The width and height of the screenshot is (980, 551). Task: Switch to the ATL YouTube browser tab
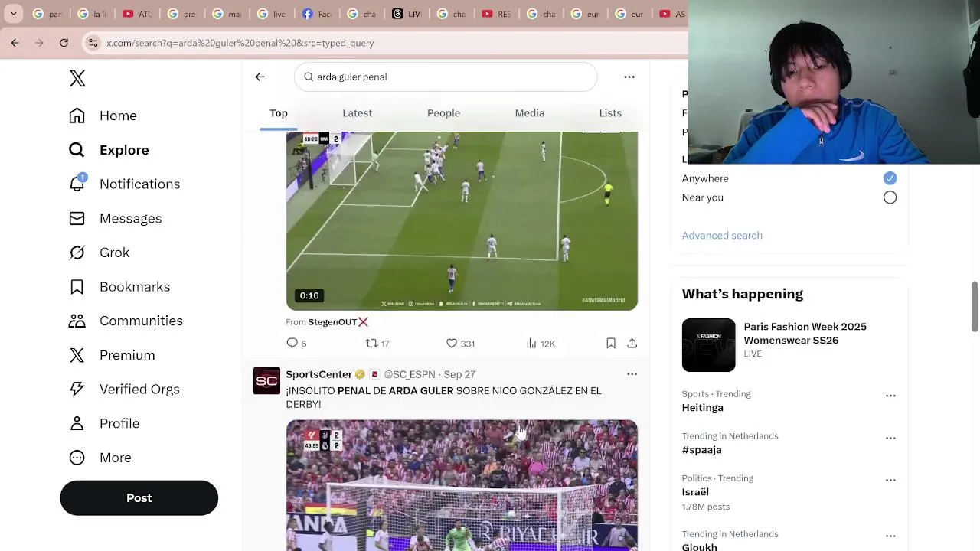pyautogui.click(x=137, y=14)
